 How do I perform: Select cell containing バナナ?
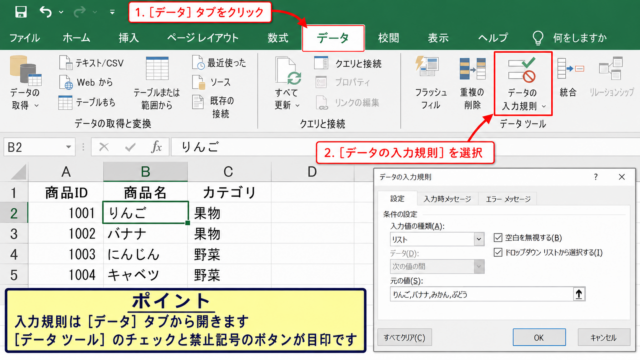click(145, 234)
